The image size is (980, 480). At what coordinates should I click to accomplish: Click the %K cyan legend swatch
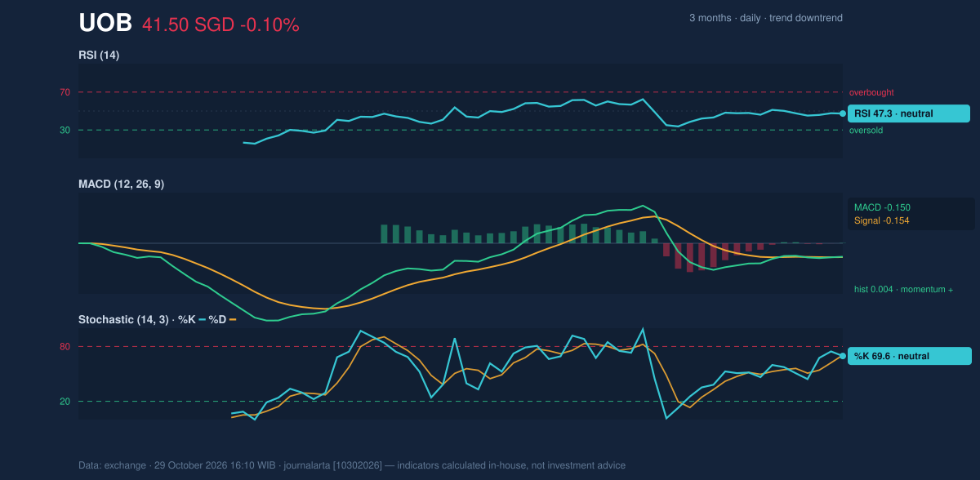pos(203,320)
